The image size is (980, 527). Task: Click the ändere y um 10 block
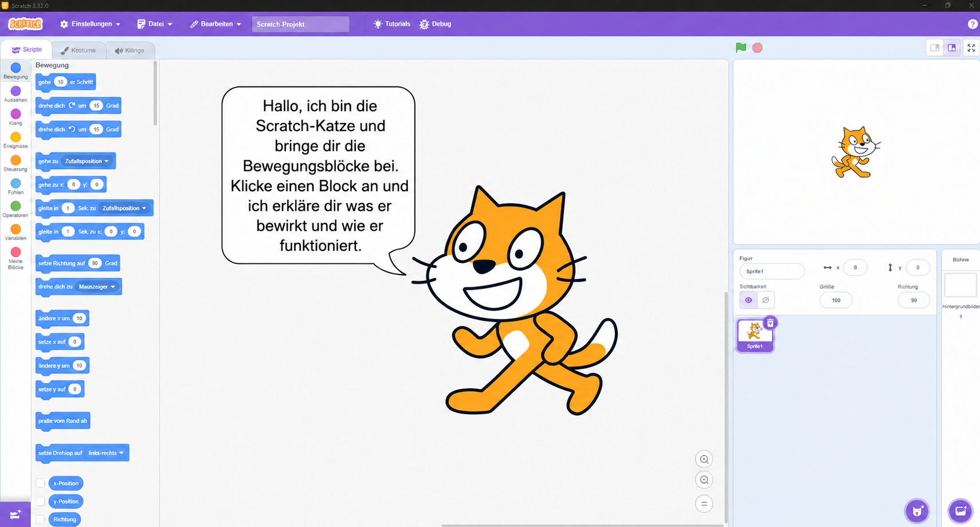click(62, 365)
